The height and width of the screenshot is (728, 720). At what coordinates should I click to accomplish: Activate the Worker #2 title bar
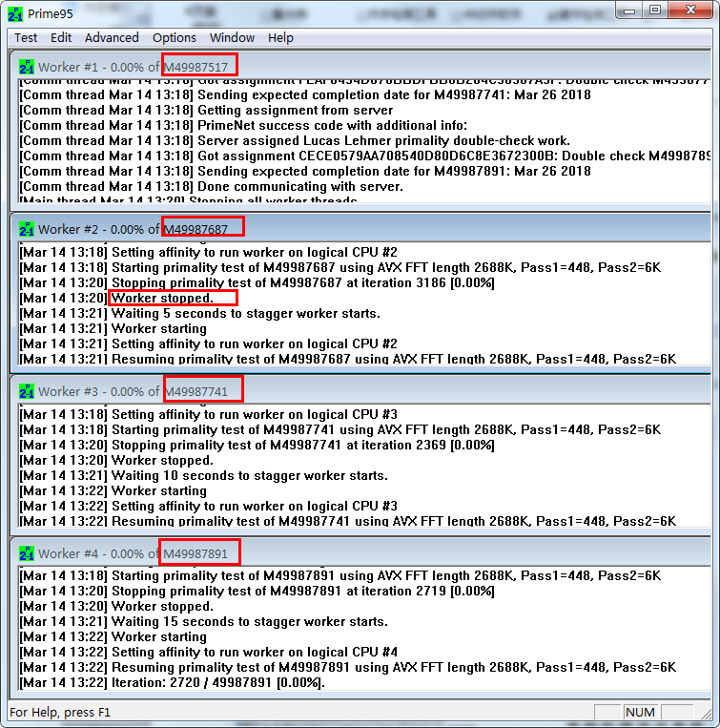[x=360, y=229]
